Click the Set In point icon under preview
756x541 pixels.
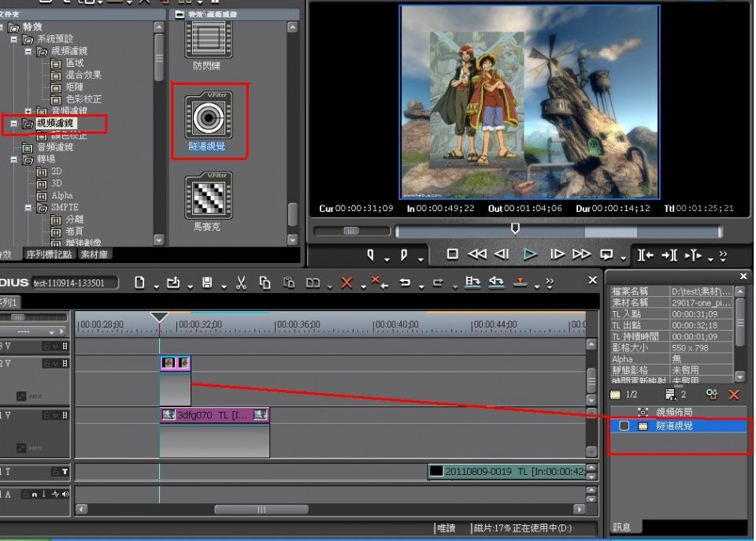371,254
